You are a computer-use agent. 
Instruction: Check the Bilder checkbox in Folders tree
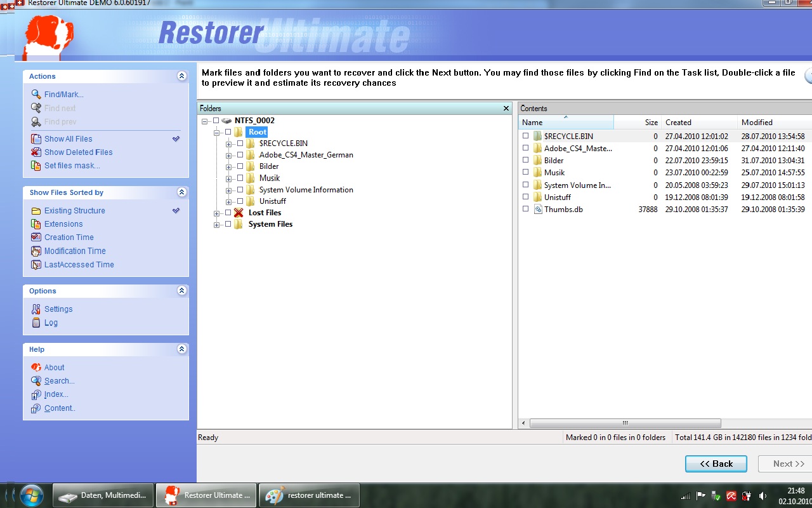(240, 166)
